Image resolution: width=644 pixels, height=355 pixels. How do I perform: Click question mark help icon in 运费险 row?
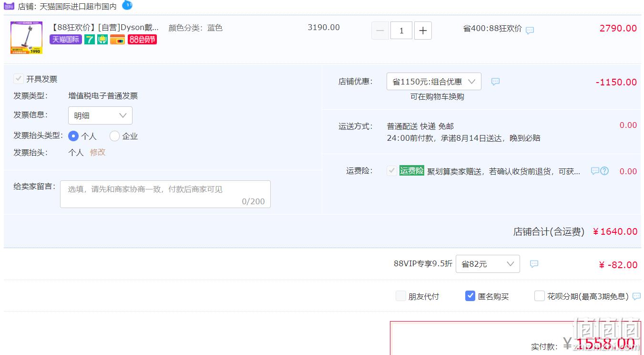(x=604, y=171)
